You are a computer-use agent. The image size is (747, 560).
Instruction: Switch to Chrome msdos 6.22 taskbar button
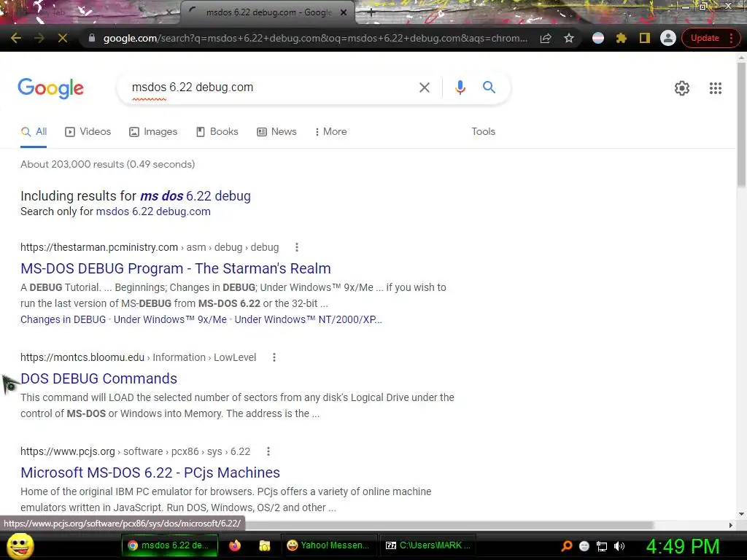[x=169, y=545]
